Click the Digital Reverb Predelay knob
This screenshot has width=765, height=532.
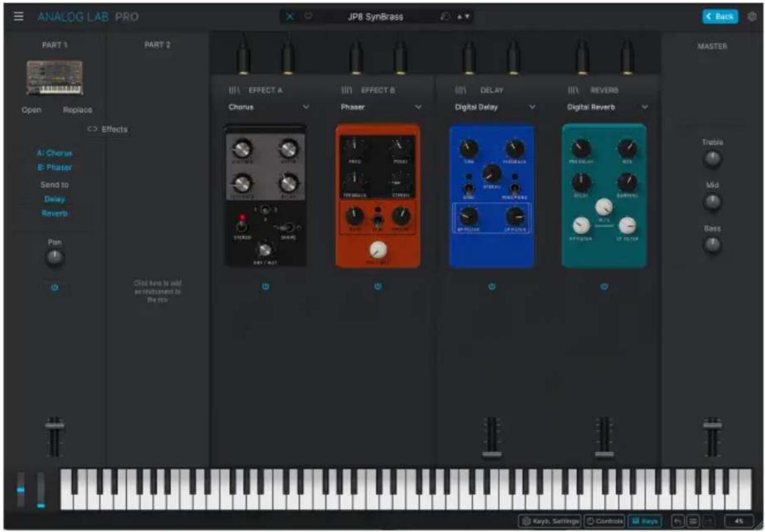click(581, 148)
